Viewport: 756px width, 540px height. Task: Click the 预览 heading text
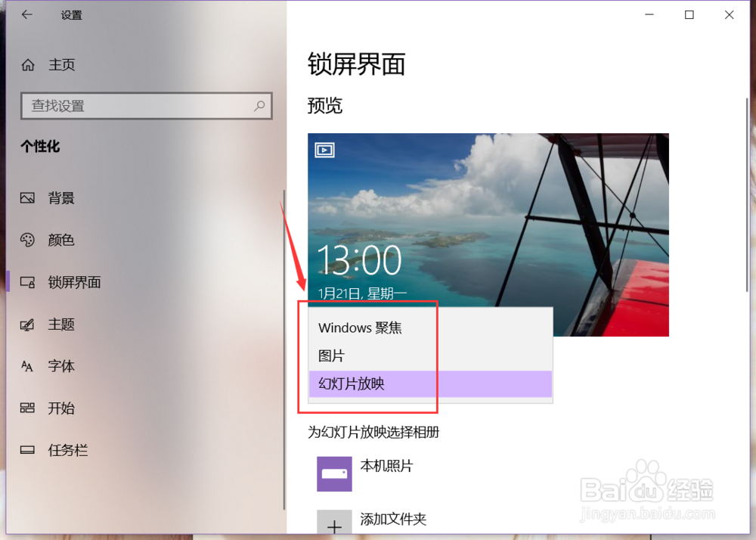click(325, 106)
